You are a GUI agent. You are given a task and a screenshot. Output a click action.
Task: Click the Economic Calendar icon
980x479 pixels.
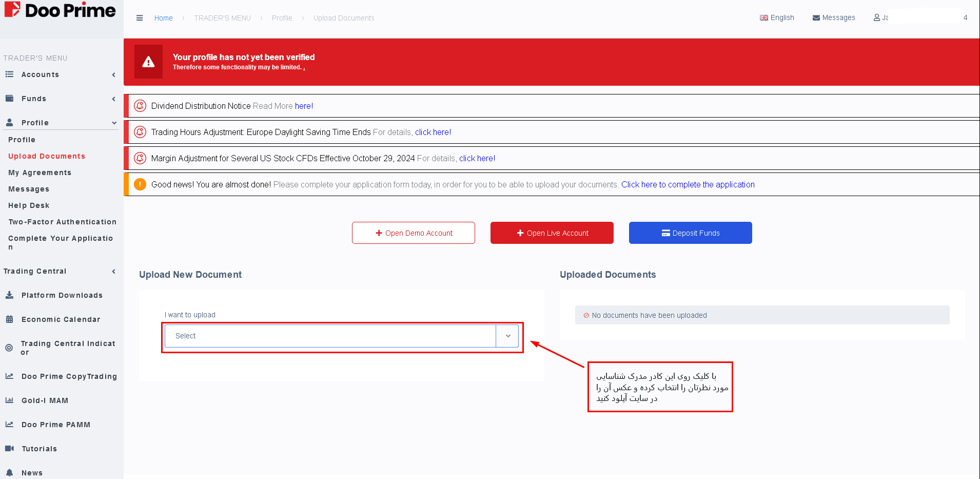coord(9,319)
